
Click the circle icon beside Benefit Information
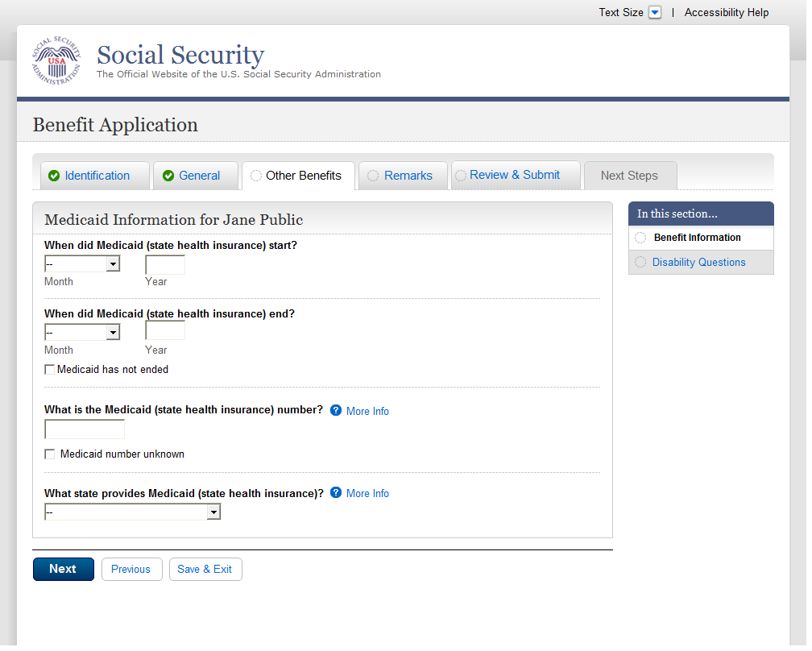coord(640,238)
